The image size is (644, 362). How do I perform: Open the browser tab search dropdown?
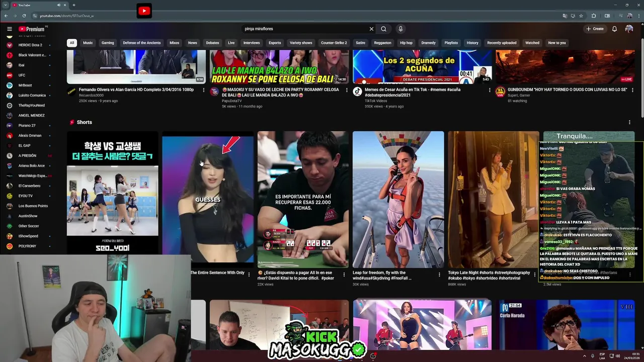click(6, 5)
